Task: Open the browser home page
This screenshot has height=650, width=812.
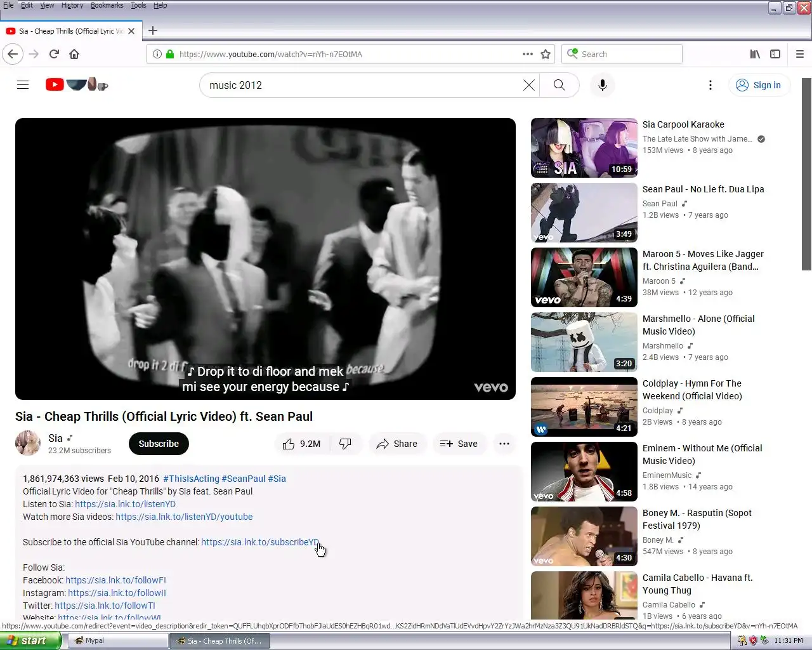Action: 74,54
